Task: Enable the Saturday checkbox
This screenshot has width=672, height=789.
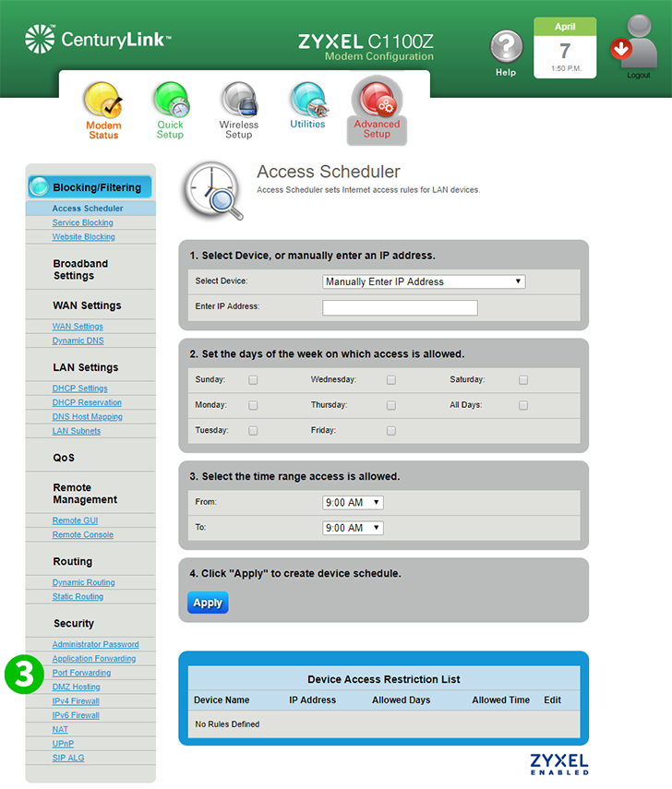Action: pyautogui.click(x=523, y=380)
